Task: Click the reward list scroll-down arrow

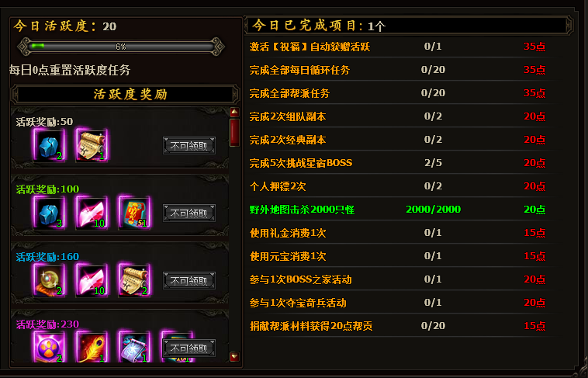Action: click(x=234, y=356)
